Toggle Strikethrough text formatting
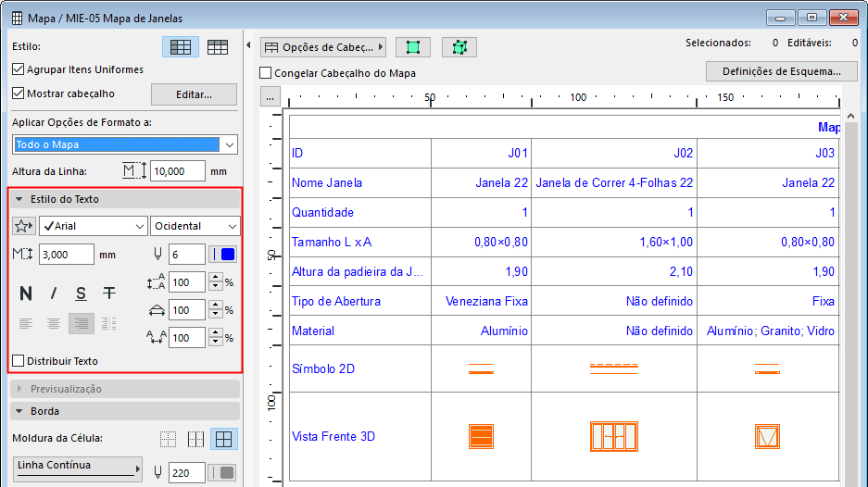868x487 pixels. pos(109,293)
